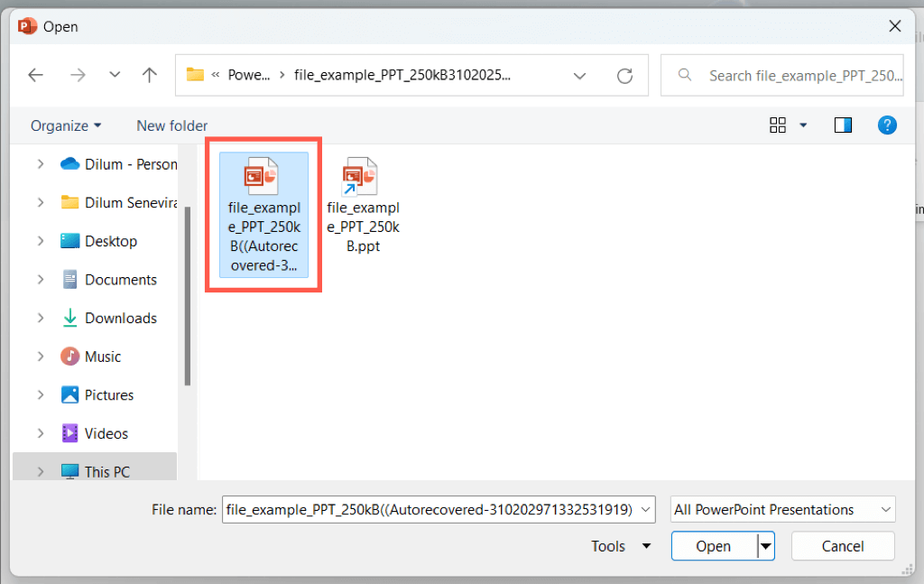Image resolution: width=924 pixels, height=584 pixels.
Task: Open the recent locations dropdown chevron
Action: [x=115, y=75]
